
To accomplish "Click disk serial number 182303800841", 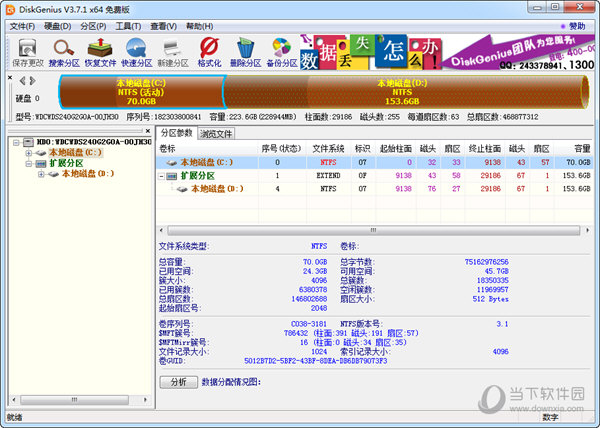I will coord(177,117).
